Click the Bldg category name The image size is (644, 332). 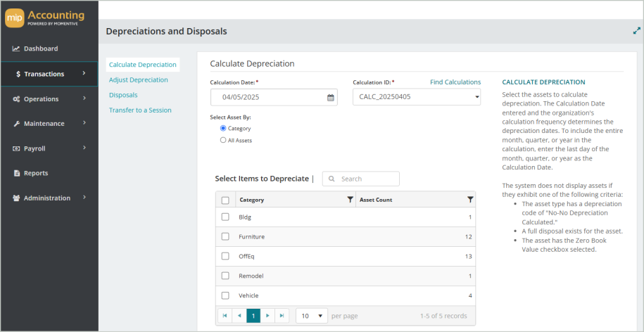tap(245, 217)
